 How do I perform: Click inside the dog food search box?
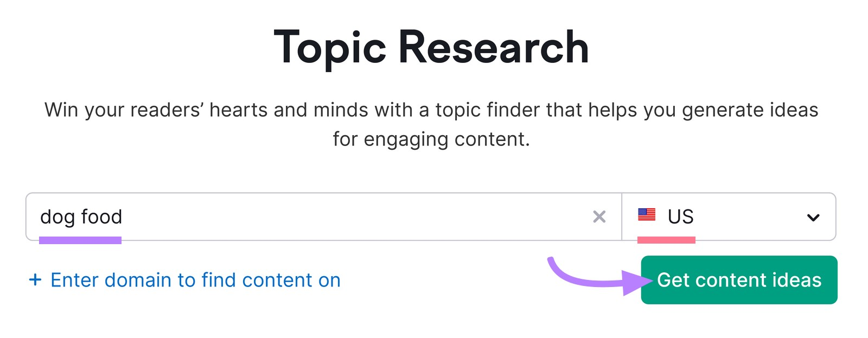pos(271,217)
